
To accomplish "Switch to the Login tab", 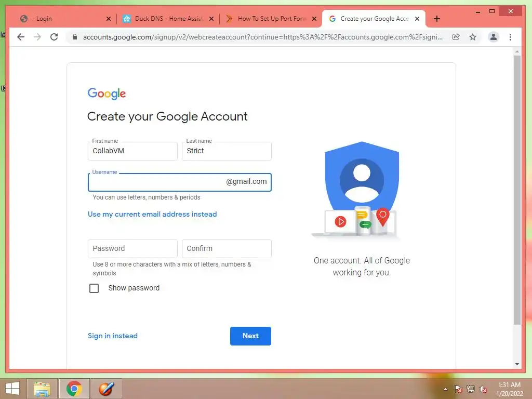I will pyautogui.click(x=64, y=19).
